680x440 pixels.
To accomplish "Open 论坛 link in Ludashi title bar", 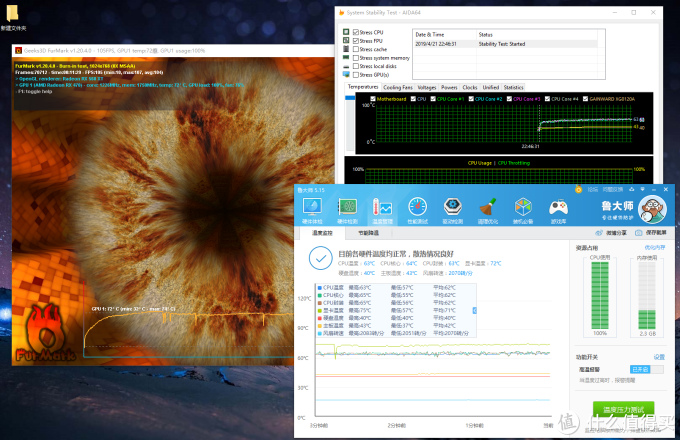I will 592,189.
